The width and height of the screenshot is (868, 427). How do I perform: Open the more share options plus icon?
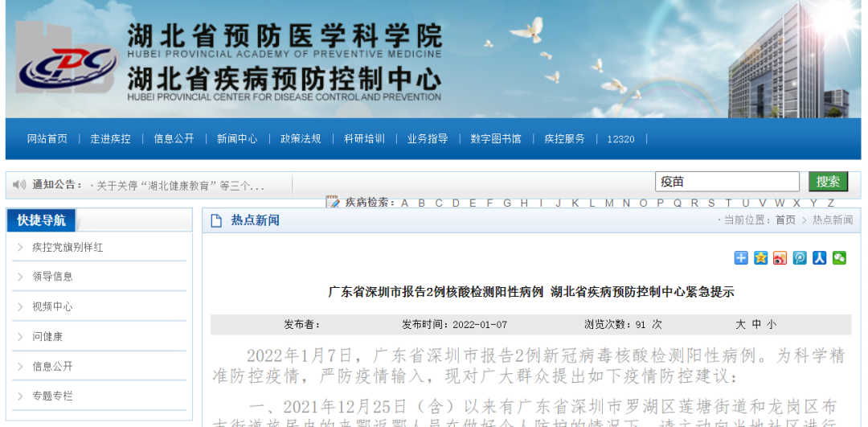pyautogui.click(x=741, y=257)
